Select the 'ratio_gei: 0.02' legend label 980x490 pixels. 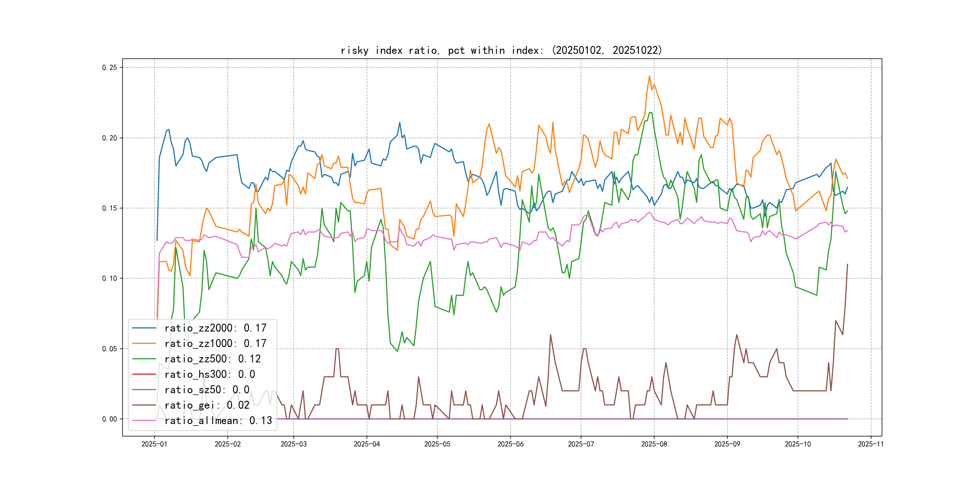207,405
